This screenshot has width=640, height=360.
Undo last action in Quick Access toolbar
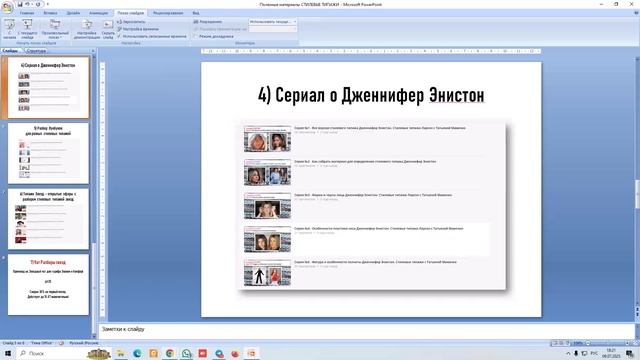tap(27, 4)
